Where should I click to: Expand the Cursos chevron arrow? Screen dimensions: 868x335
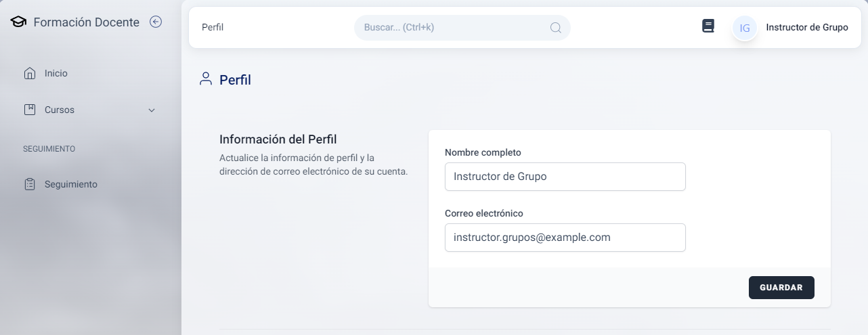pos(152,110)
